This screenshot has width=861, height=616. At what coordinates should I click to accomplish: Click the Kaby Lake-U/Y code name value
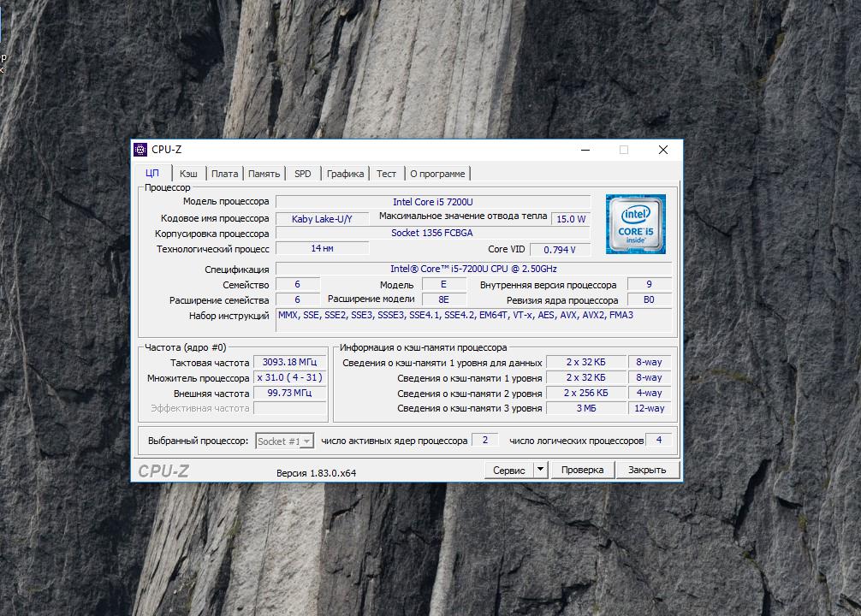coord(322,218)
